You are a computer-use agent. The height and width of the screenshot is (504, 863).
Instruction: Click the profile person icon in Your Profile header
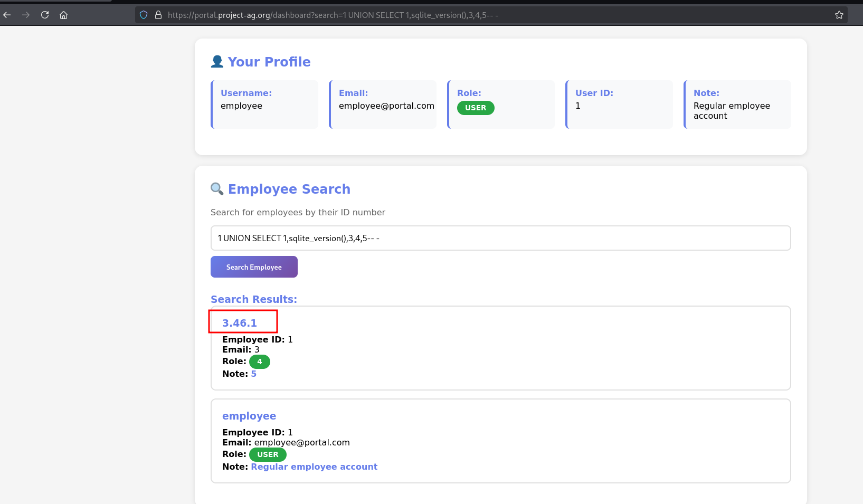tap(216, 61)
